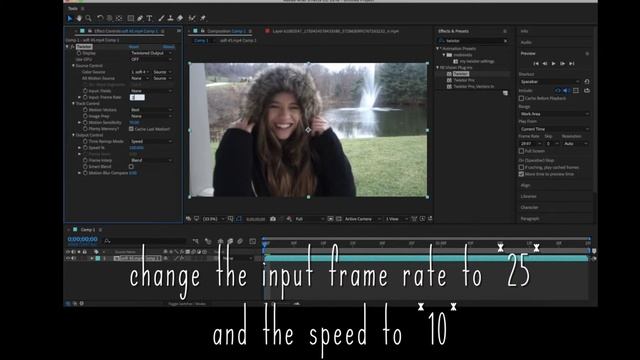Toggle audio in preview Include row
The width and height of the screenshot is (640, 360).
[567, 91]
